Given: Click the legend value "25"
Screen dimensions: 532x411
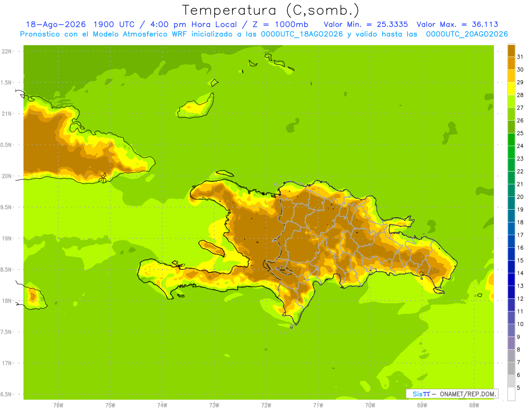Looking at the screenshot, I should click(520, 133).
